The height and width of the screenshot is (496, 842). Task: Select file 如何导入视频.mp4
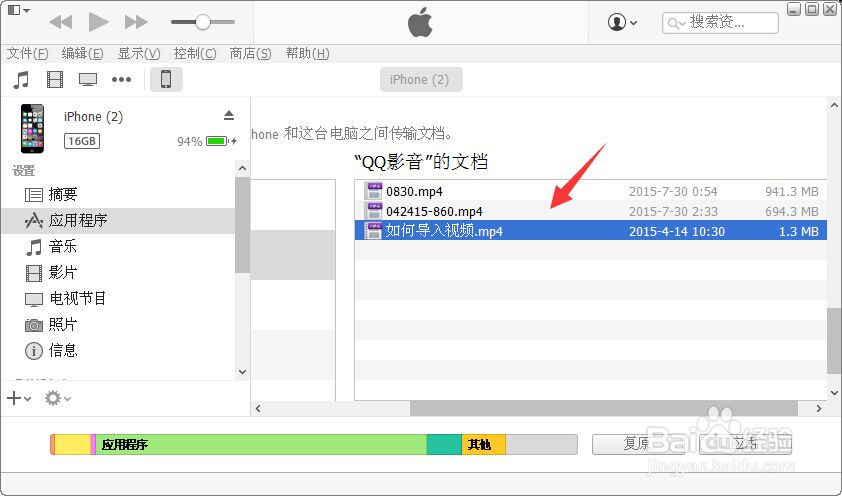pyautogui.click(x=591, y=231)
